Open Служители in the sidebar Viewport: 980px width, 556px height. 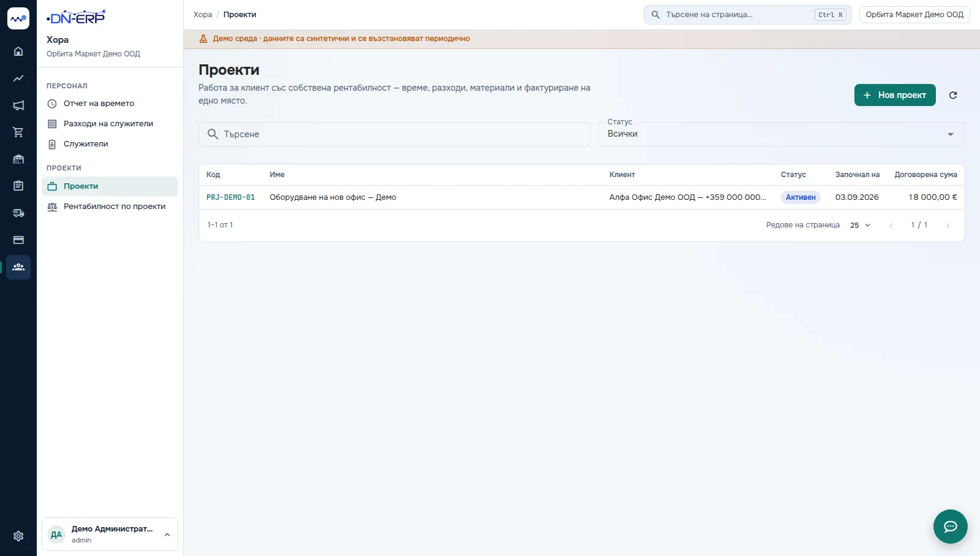[x=110, y=144]
